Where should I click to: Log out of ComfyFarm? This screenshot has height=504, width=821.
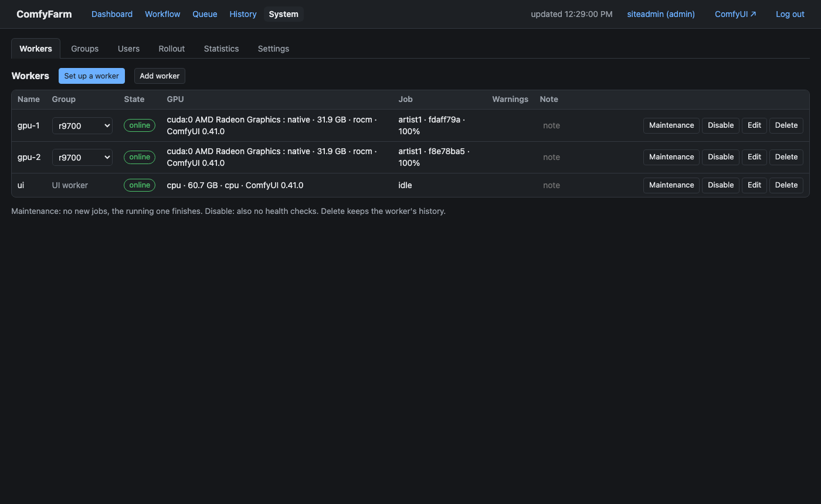click(790, 14)
